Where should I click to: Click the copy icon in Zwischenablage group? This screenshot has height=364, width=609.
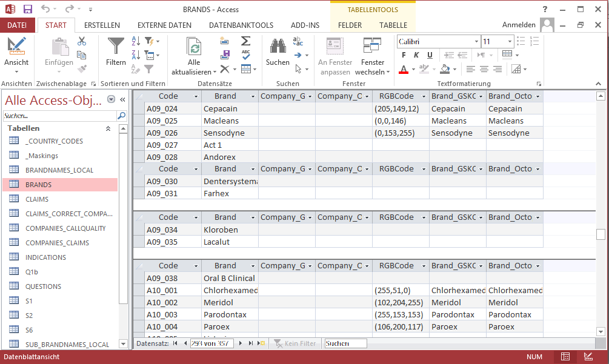82,55
